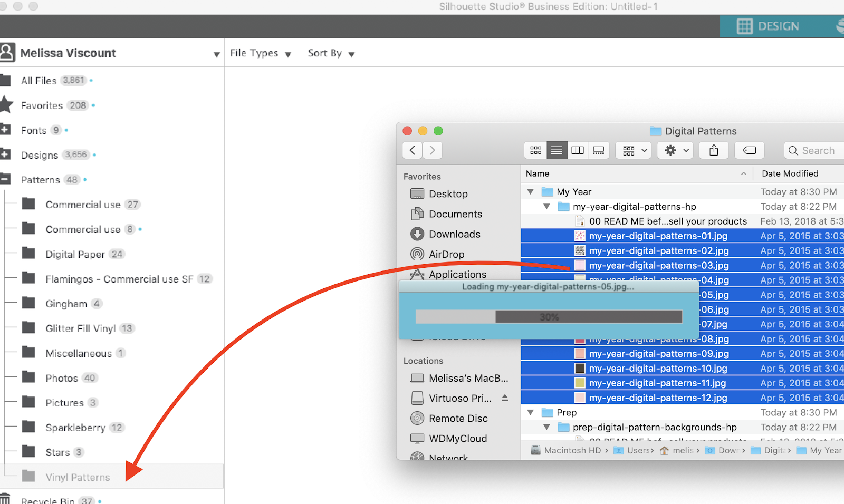The width and height of the screenshot is (844, 504).
Task: Switch Finder to icon view
Action: click(x=536, y=150)
